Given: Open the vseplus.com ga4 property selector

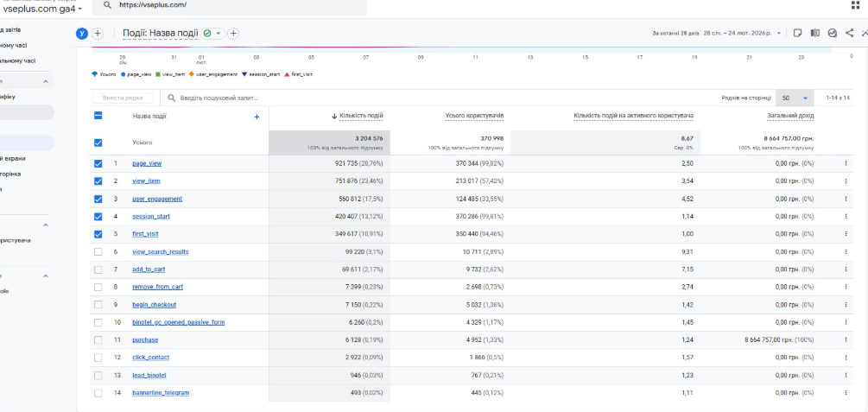Looking at the screenshot, I should click(x=43, y=8).
